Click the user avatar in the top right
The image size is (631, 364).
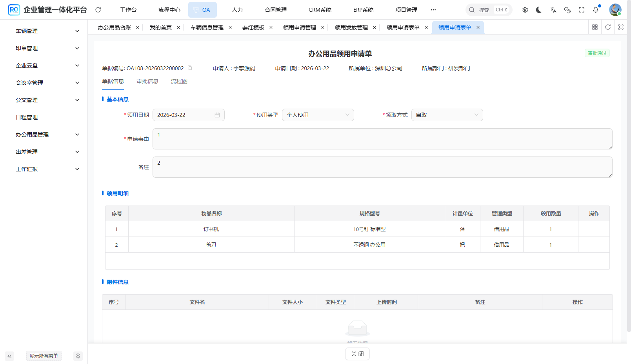(615, 9)
